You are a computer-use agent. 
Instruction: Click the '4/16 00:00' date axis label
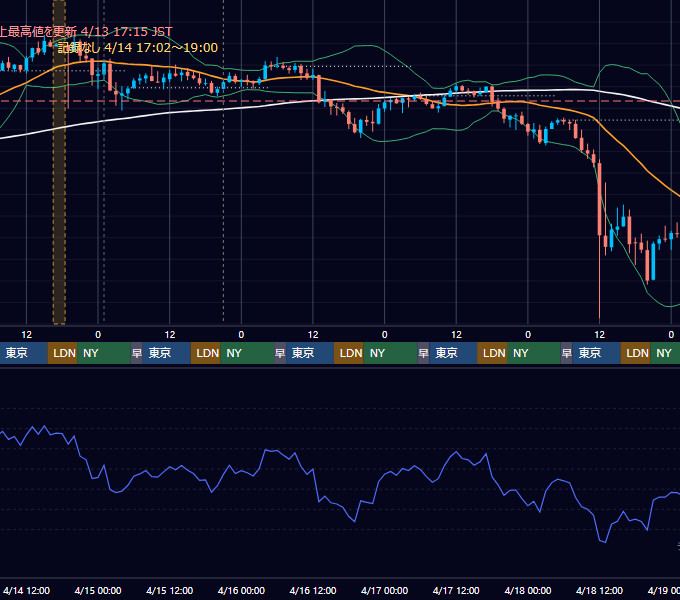(x=241, y=590)
